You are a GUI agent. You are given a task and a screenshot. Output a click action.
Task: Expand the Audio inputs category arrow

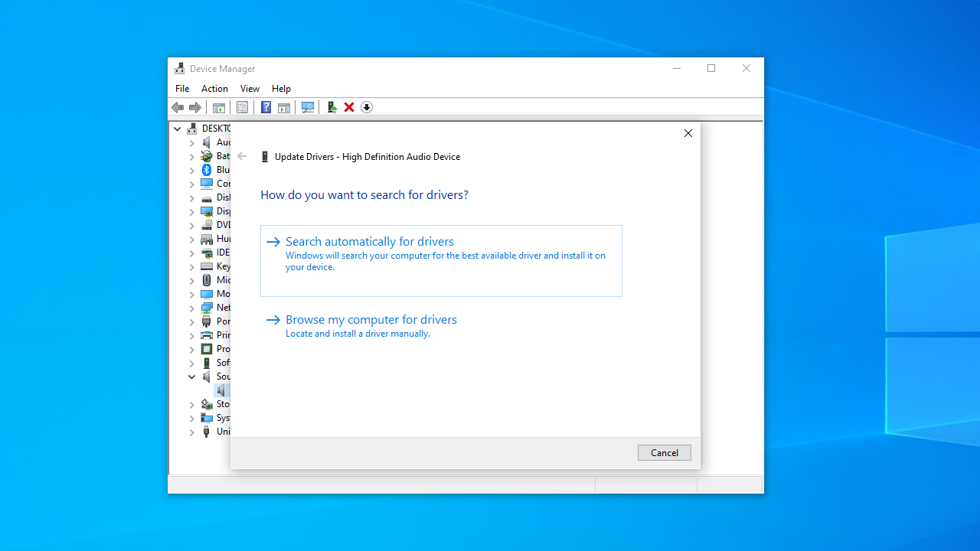pos(192,142)
